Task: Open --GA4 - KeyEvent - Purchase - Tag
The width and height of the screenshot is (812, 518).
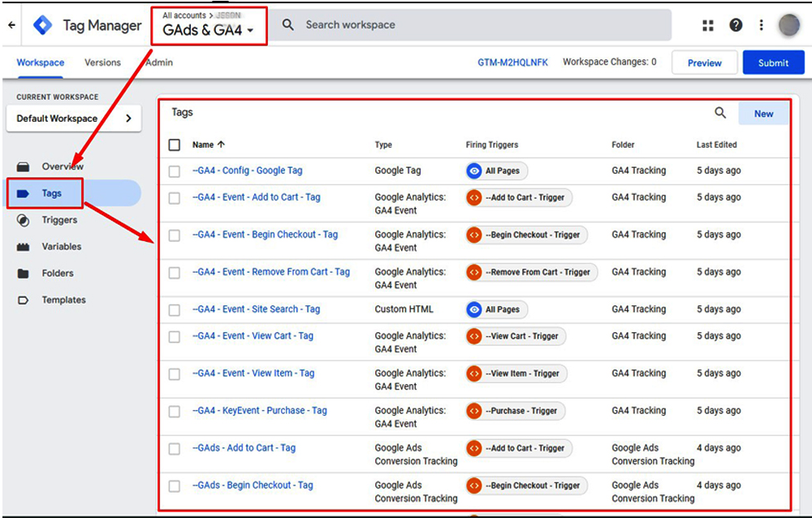Action: (260, 411)
